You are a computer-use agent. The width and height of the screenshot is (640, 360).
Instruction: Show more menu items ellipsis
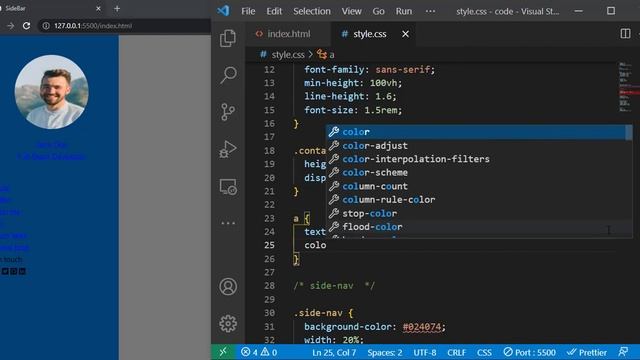(x=430, y=11)
